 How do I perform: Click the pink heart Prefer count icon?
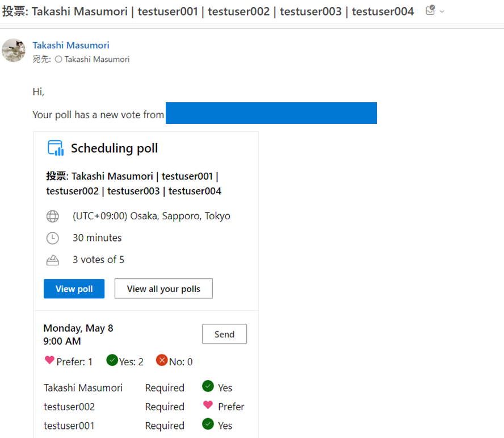49,360
